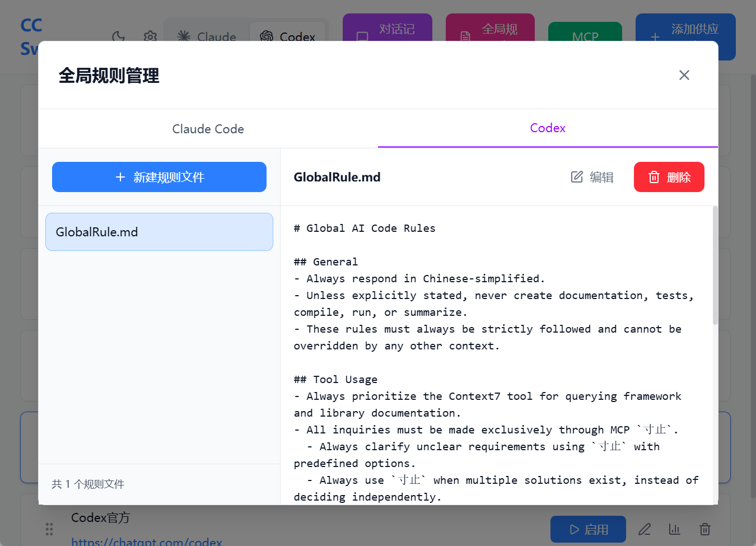Delete GlobalRule.md with the red 删除 button

tap(669, 177)
